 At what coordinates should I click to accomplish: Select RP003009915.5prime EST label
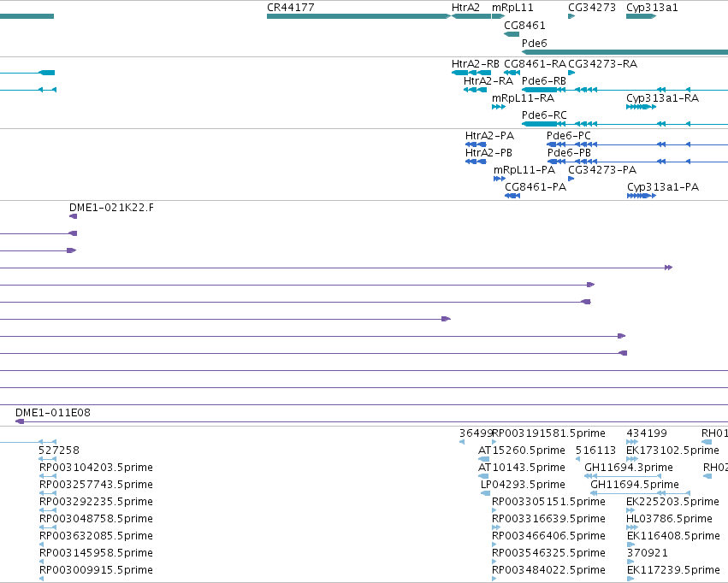[x=96, y=569]
